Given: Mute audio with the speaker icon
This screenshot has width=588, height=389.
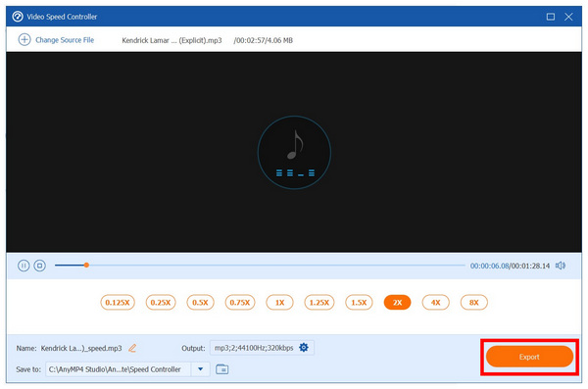Looking at the screenshot, I should click(561, 266).
